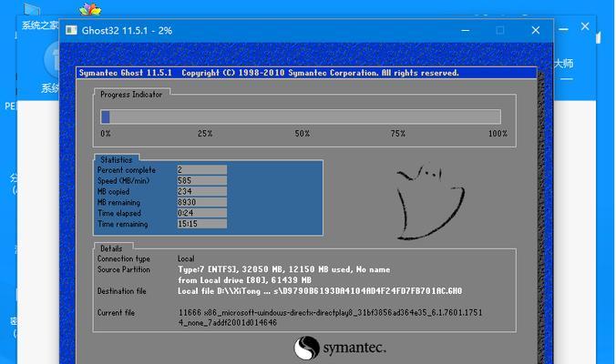Click the Statistics group label
This screenshot has width=616, height=364.
117,159
